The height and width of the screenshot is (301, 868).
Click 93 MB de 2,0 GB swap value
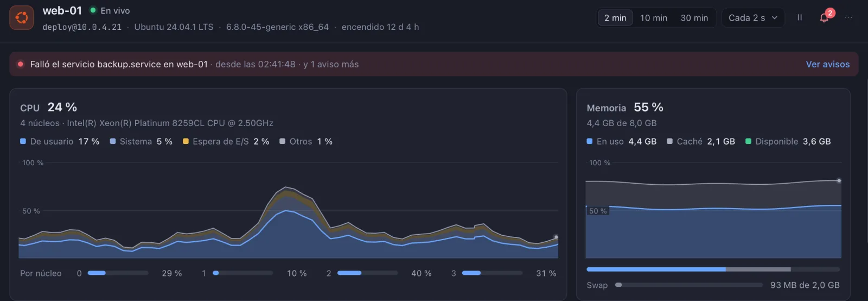(x=805, y=285)
